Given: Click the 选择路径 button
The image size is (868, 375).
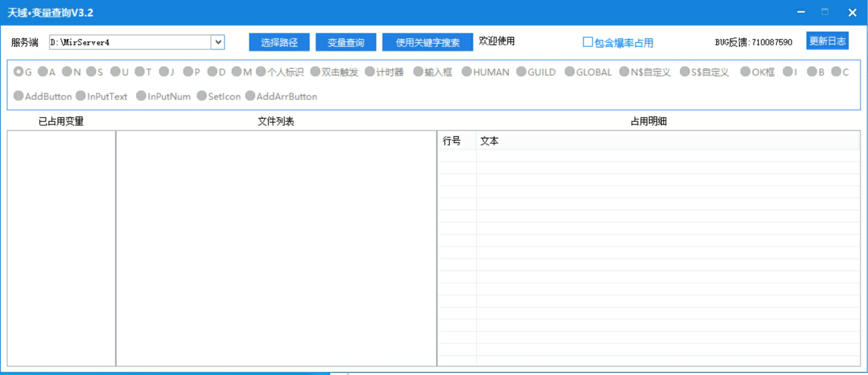Looking at the screenshot, I should pos(279,42).
